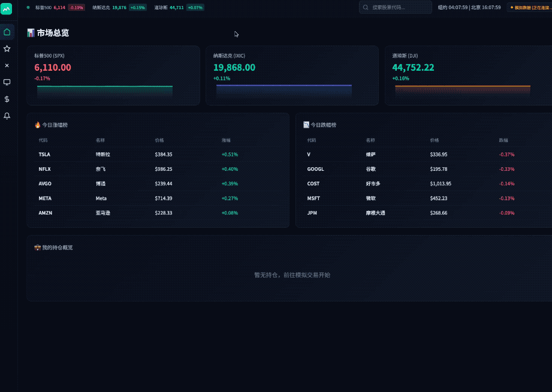The width and height of the screenshot is (552, 392).
Task: Click the X icon in sidebar
Action: coord(7,65)
